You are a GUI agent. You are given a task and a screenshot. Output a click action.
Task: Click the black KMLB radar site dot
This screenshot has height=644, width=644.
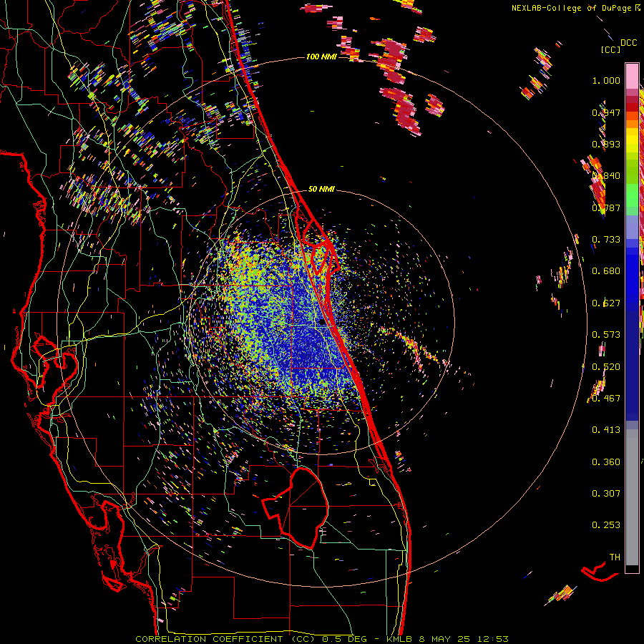click(322, 323)
